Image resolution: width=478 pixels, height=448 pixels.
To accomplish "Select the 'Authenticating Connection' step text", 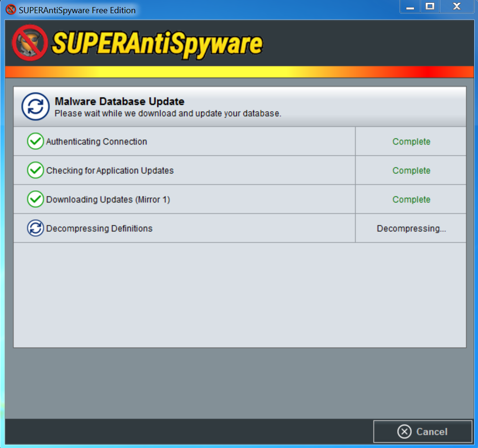I will tap(97, 141).
